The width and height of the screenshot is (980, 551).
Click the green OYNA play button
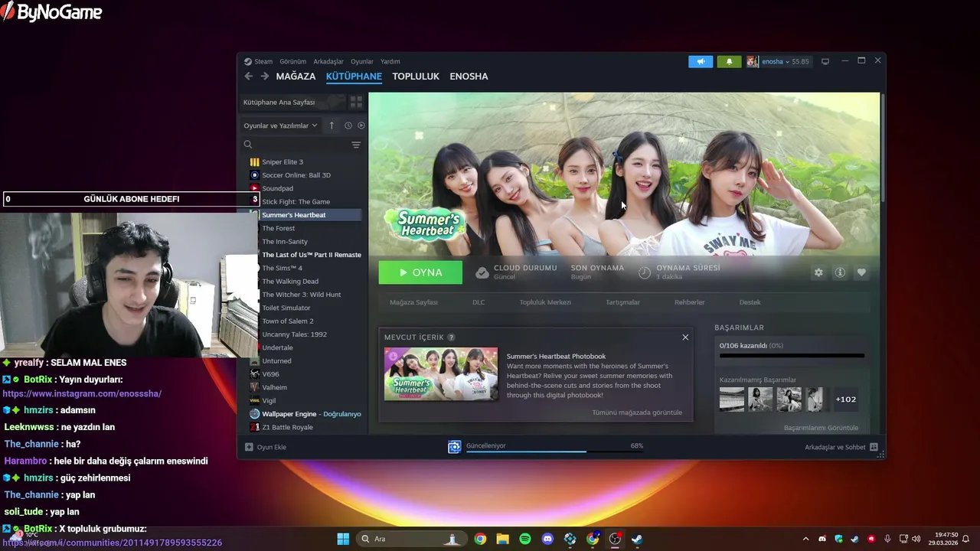[x=420, y=272]
